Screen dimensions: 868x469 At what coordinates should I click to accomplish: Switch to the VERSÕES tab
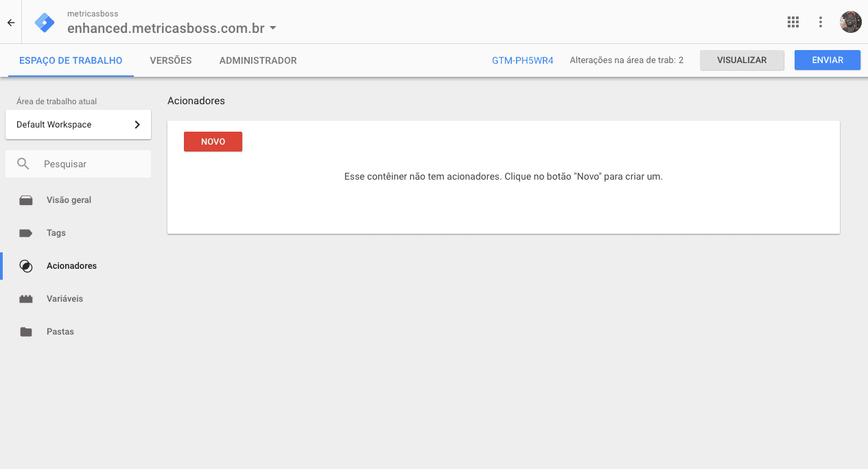170,60
